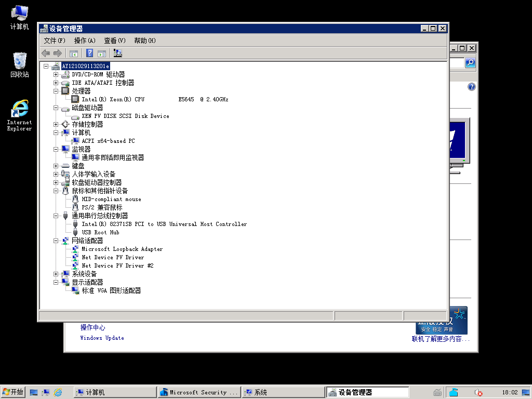Image resolution: width=532 pixels, height=399 pixels.
Task: Click the scan for hardware changes icon
Action: (x=118, y=54)
